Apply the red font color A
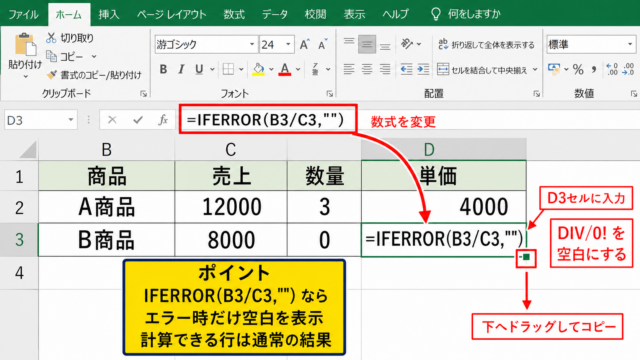Viewport: 640px width, 360px height. [x=285, y=69]
